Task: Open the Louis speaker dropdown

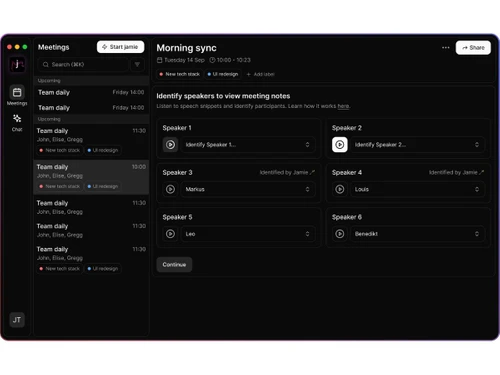Action: click(x=417, y=189)
